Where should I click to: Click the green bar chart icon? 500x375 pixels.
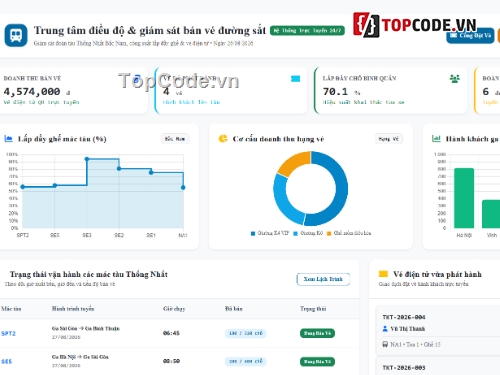pos(436,138)
